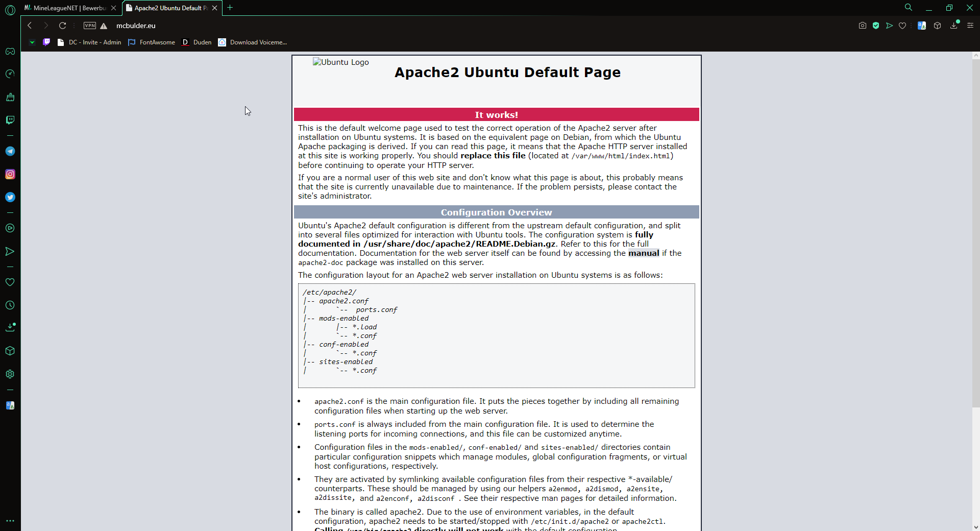The width and height of the screenshot is (980, 531).
Task: Toggle the VPN badge in address bar
Action: 90,26
